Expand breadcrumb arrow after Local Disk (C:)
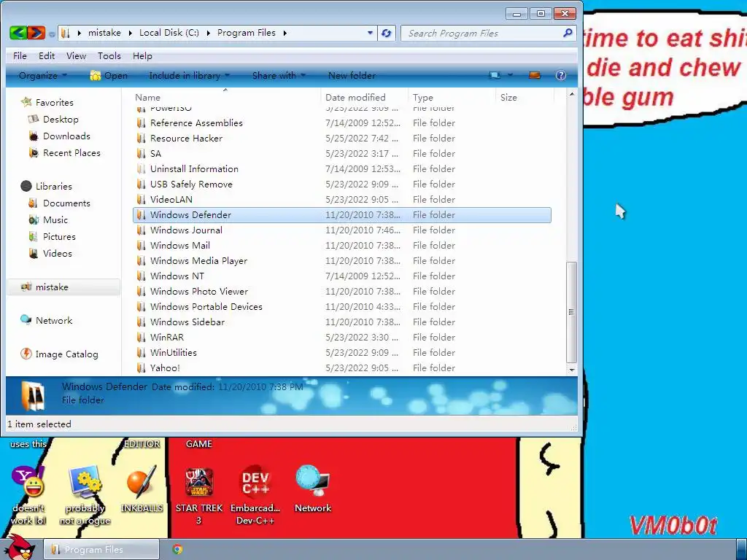 [208, 33]
